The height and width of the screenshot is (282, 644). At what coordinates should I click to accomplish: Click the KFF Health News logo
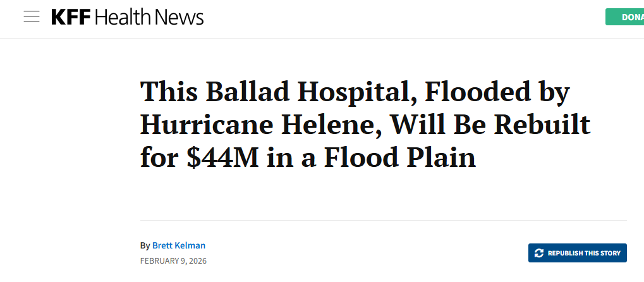point(127,17)
